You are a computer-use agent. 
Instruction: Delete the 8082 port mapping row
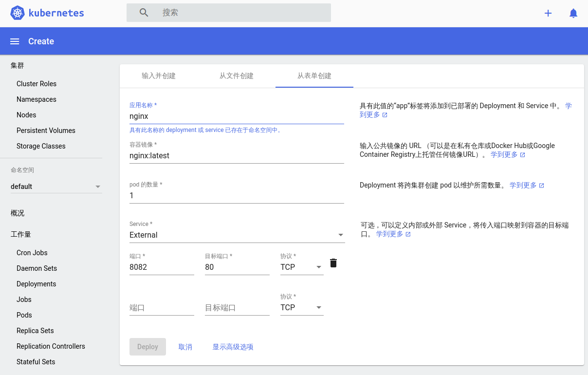[333, 263]
